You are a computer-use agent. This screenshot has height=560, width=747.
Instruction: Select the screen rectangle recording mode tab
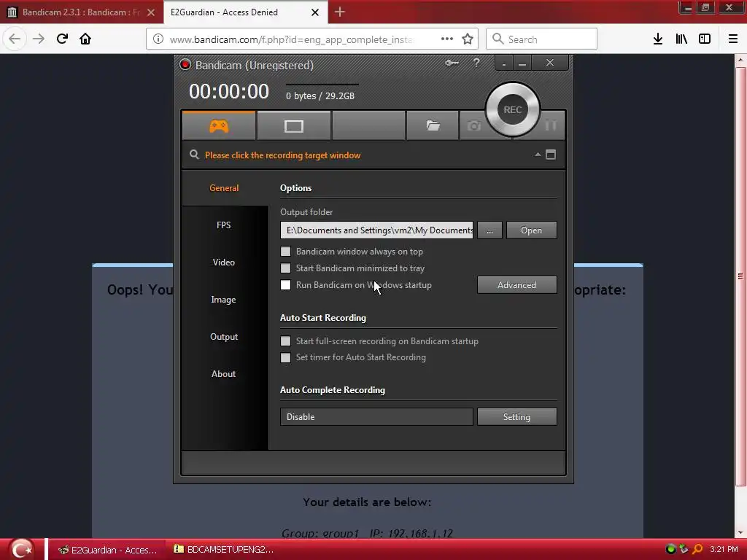coord(293,125)
